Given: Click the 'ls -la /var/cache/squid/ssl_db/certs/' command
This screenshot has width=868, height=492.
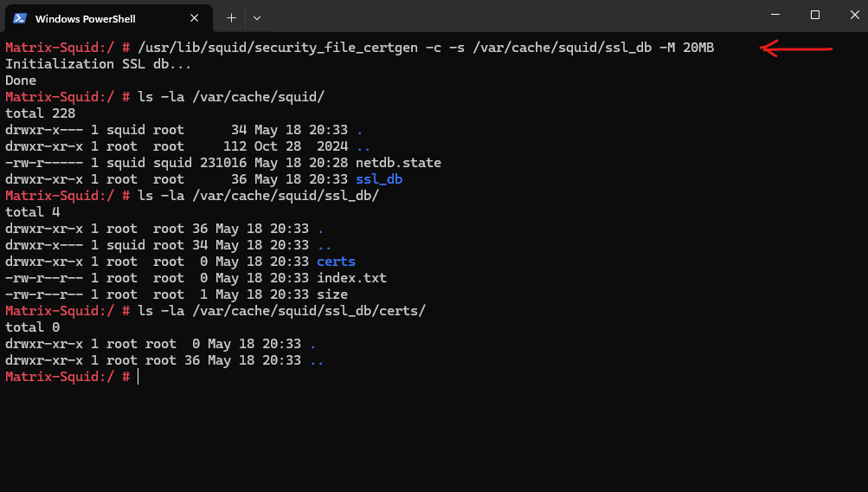Looking at the screenshot, I should 282,311.
